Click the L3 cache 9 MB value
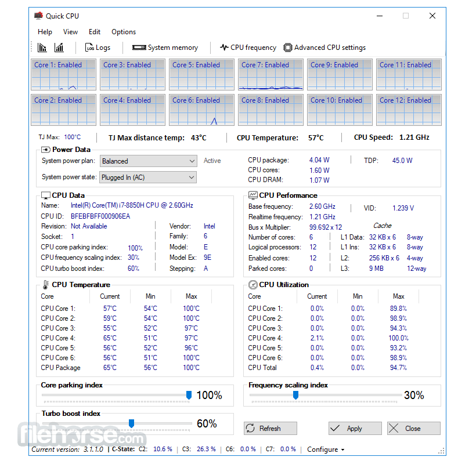The width and height of the screenshot is (476, 464). pyautogui.click(x=376, y=269)
